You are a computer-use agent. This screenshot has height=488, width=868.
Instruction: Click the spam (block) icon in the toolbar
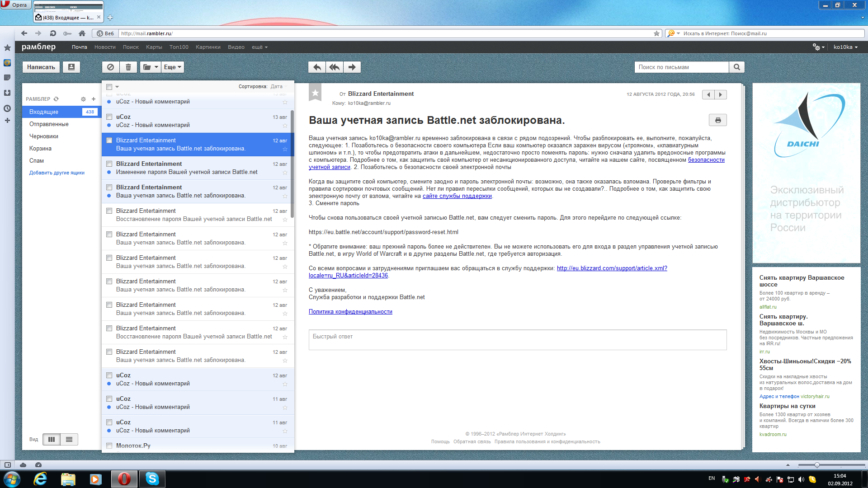coord(111,67)
